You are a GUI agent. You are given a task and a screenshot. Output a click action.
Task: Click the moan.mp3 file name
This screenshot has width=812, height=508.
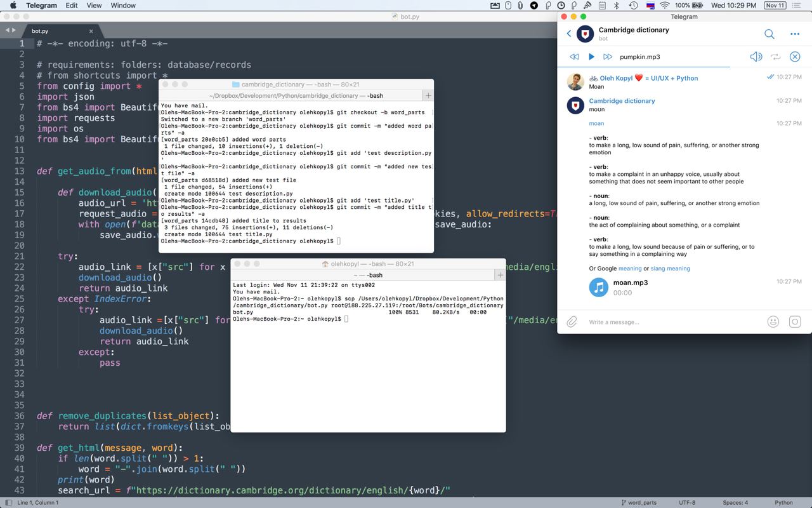(631, 283)
